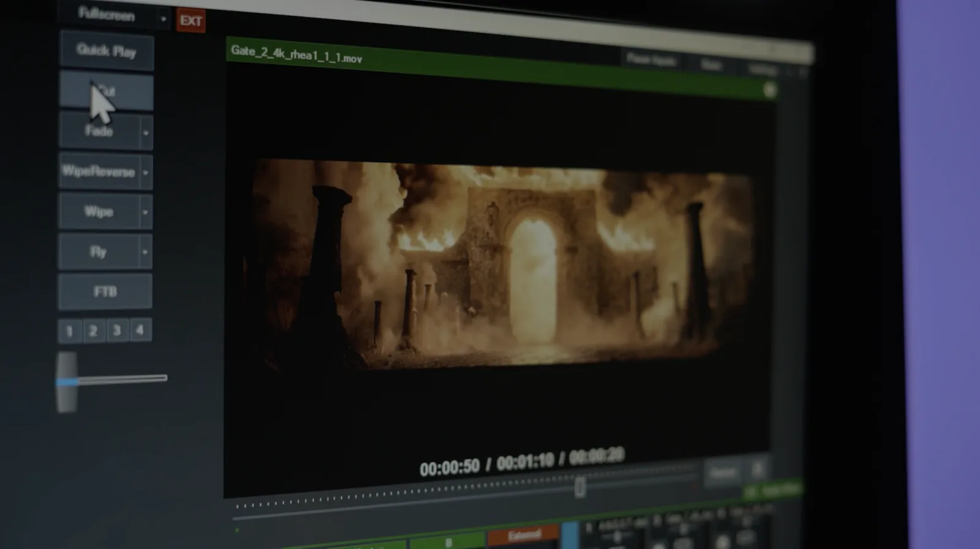This screenshot has width=980, height=549.
Task: Click the Fullscreen button
Action: coord(107,15)
